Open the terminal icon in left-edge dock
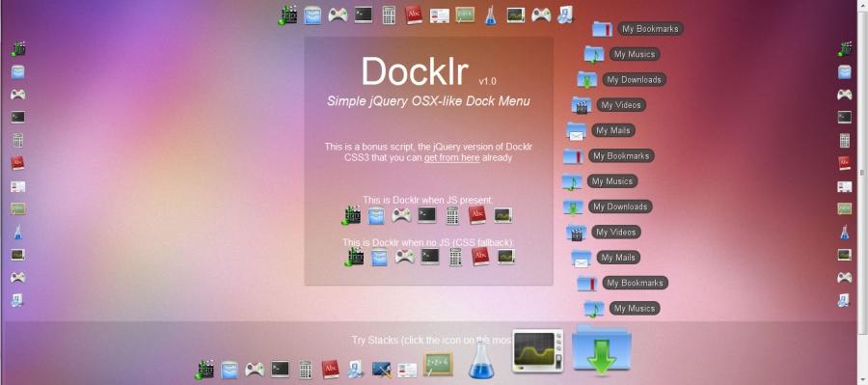This screenshot has height=385, width=868. pos(17,118)
